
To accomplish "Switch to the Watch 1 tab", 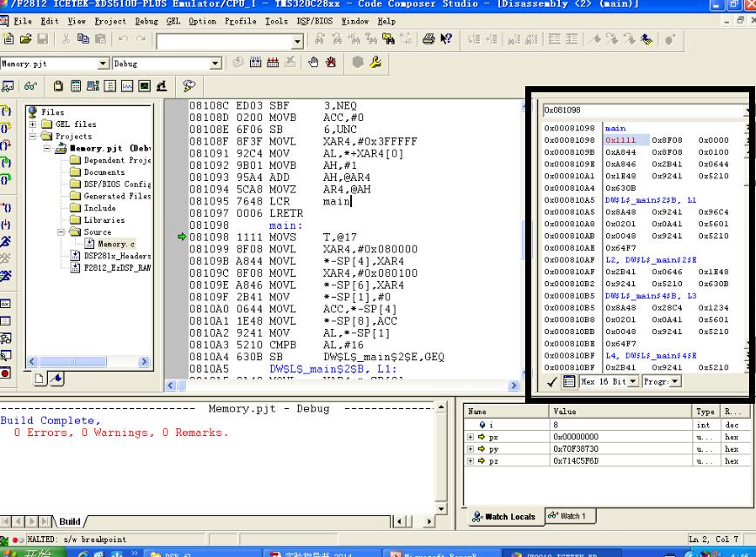I will pos(570,516).
